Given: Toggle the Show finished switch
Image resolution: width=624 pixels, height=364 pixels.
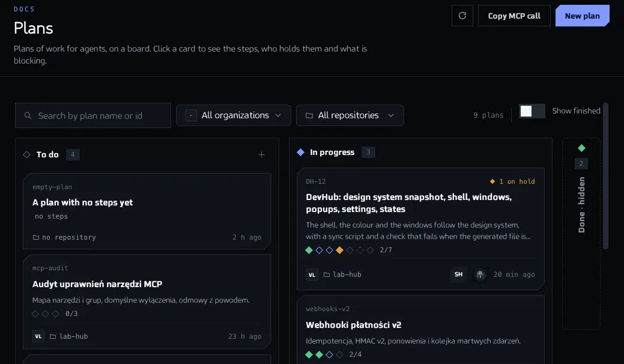Looking at the screenshot, I should 532,111.
